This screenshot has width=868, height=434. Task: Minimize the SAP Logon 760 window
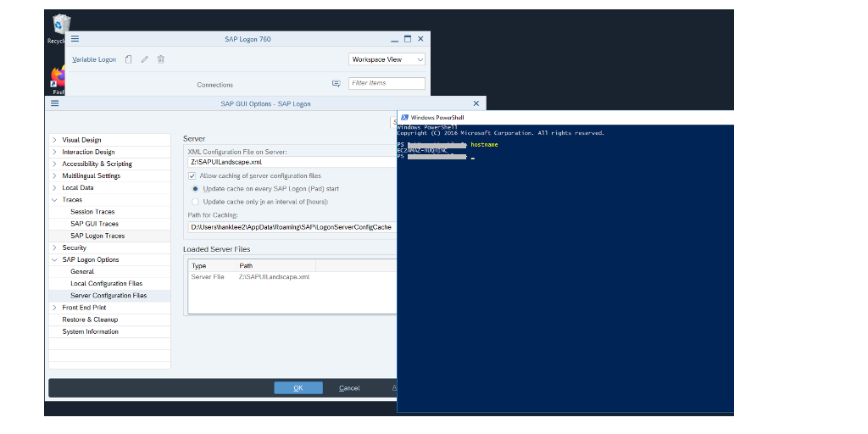[395, 39]
